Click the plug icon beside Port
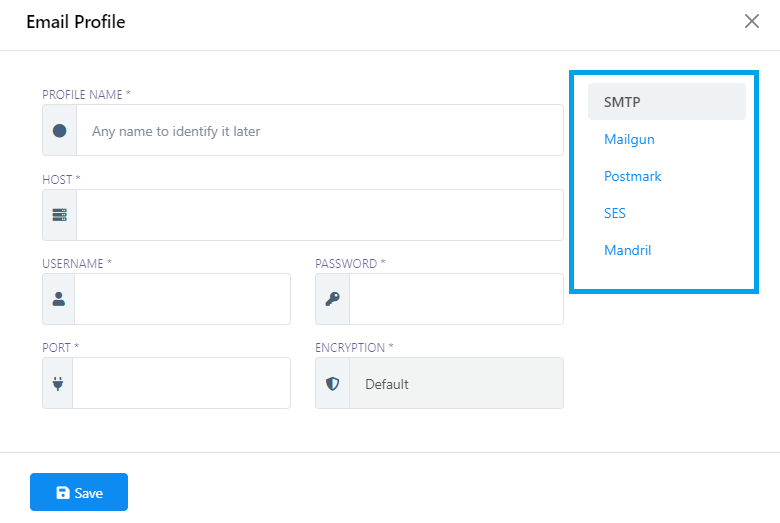 pyautogui.click(x=58, y=383)
